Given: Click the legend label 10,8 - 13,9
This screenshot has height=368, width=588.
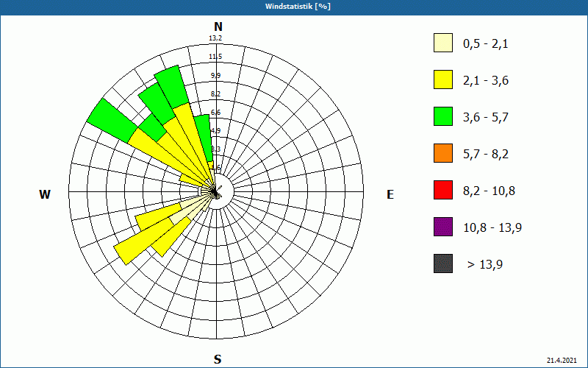Looking at the screenshot, I should 492,228.
